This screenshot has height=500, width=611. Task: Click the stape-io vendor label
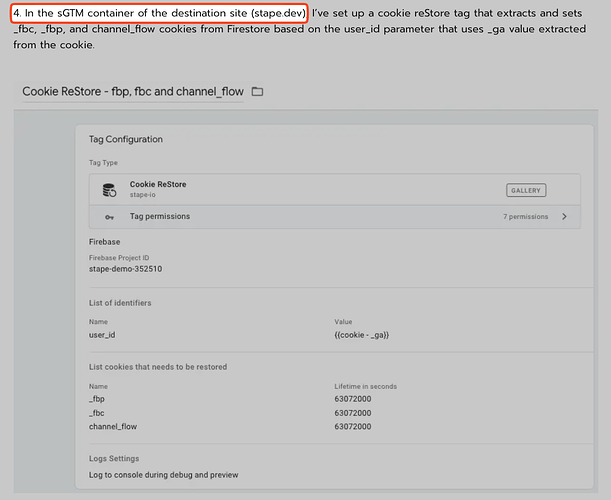(143, 194)
